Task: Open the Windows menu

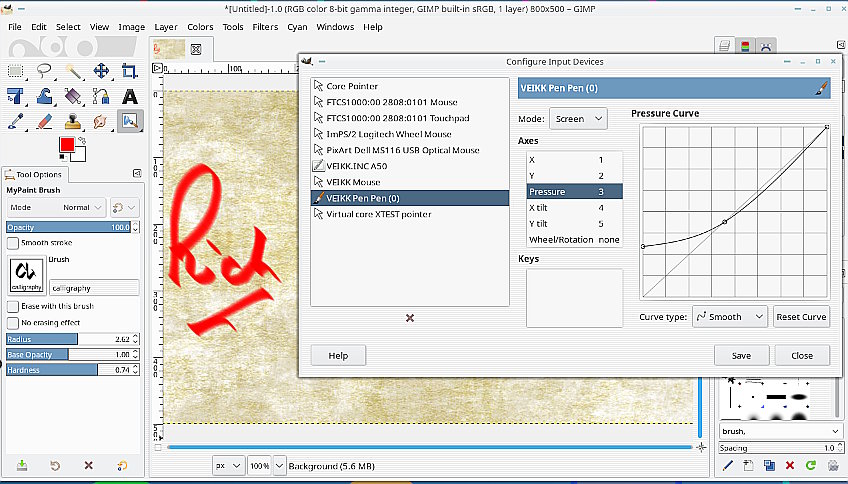Action: point(335,27)
